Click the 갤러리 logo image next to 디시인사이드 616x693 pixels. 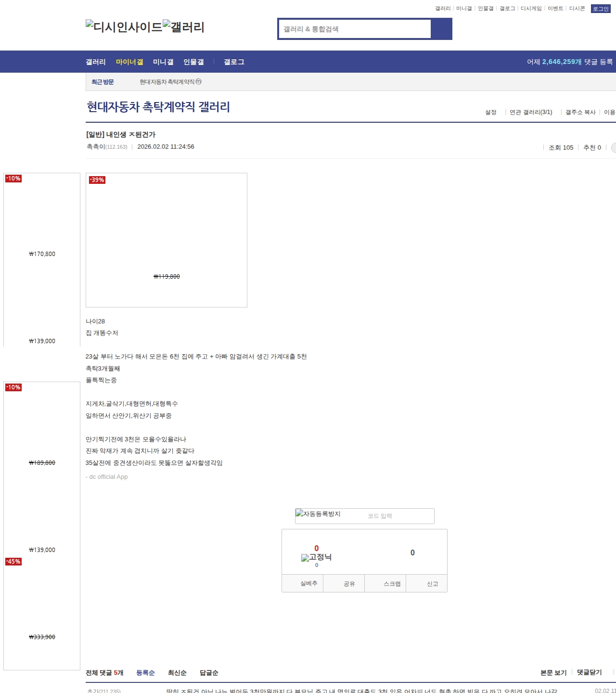click(183, 26)
